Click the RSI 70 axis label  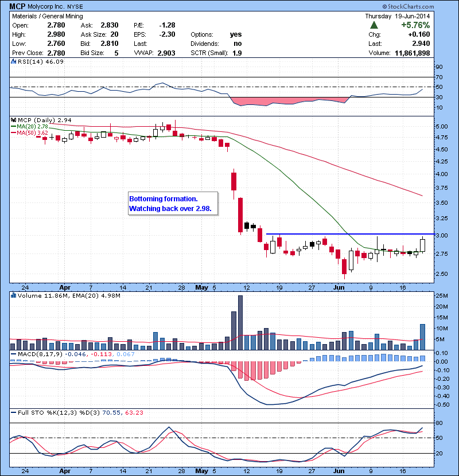(439, 77)
